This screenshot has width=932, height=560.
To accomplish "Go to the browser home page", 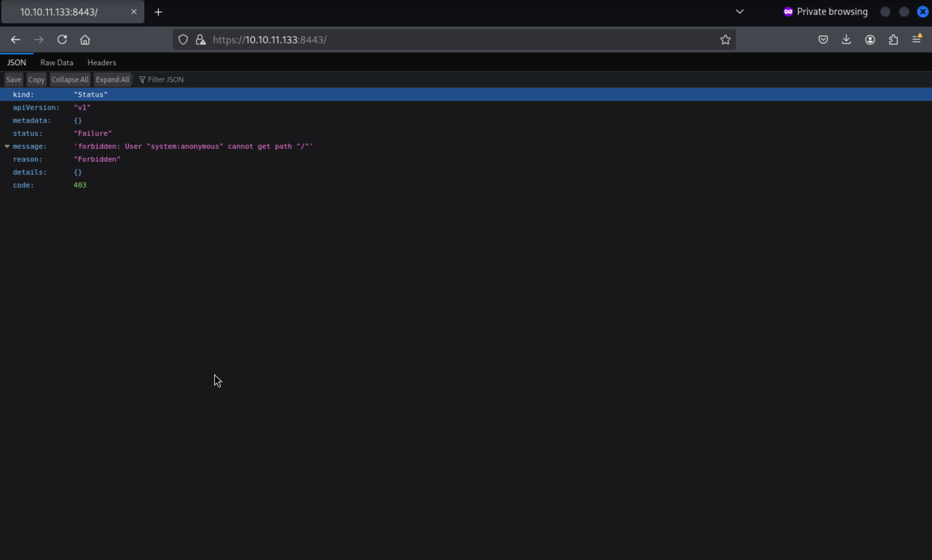I will (85, 40).
